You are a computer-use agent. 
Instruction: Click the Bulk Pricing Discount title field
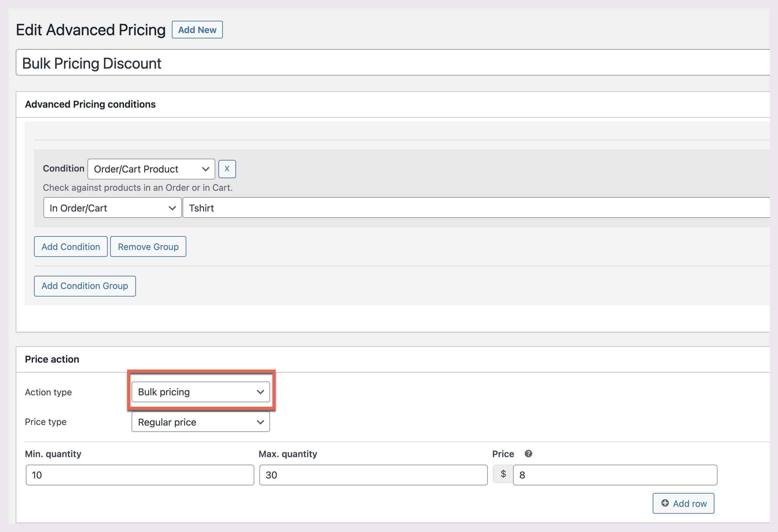[392, 63]
